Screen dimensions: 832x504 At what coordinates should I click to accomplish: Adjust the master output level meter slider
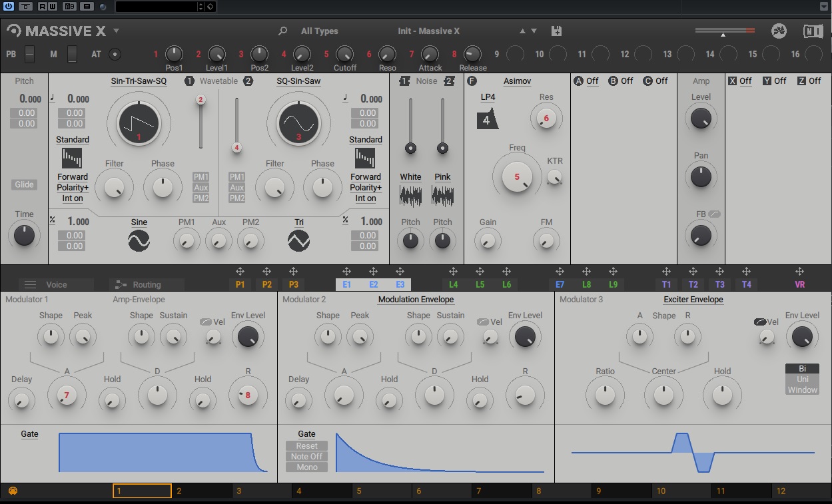(725, 31)
